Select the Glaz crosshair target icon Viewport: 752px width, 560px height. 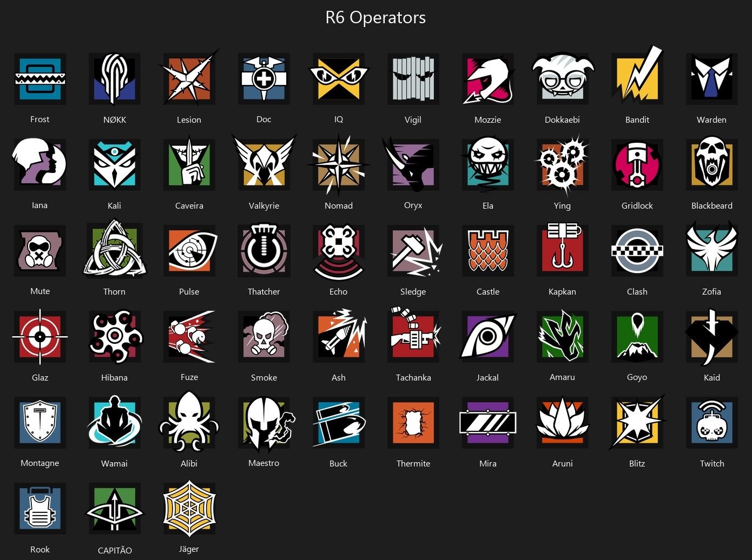[40, 337]
